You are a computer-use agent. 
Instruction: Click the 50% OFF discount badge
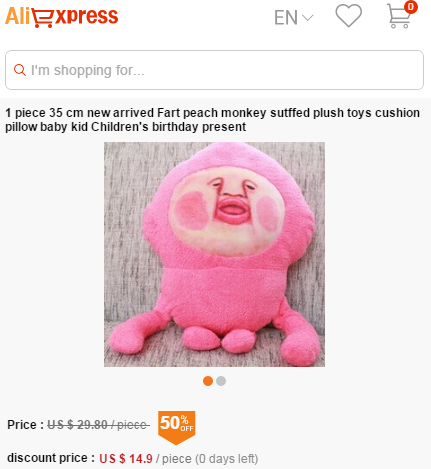click(x=176, y=427)
